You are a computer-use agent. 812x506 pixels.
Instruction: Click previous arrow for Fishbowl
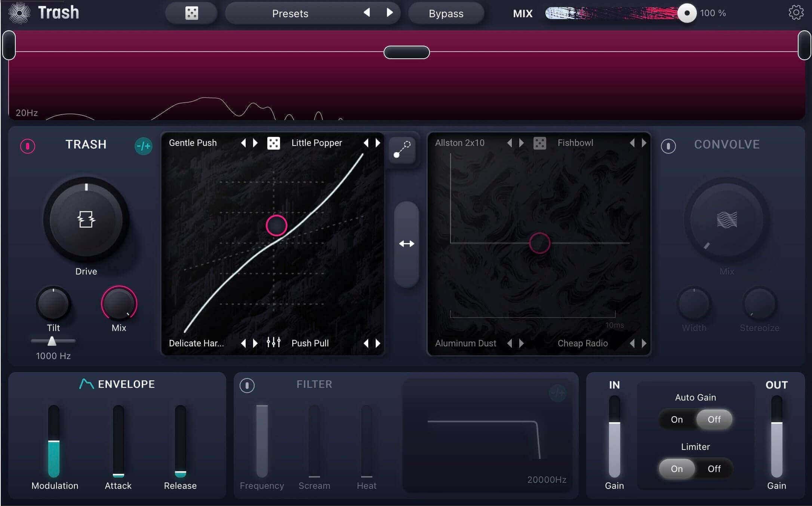(632, 143)
